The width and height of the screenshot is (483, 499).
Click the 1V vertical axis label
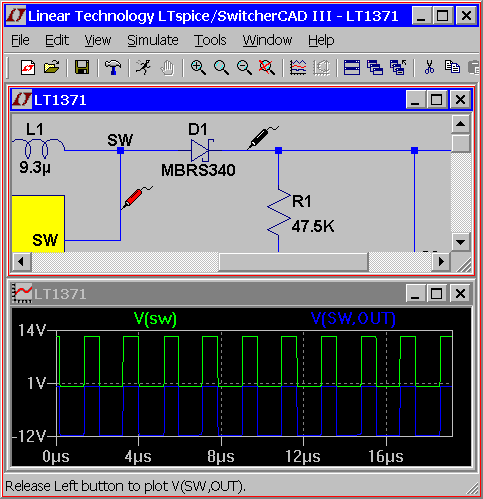pos(36,383)
